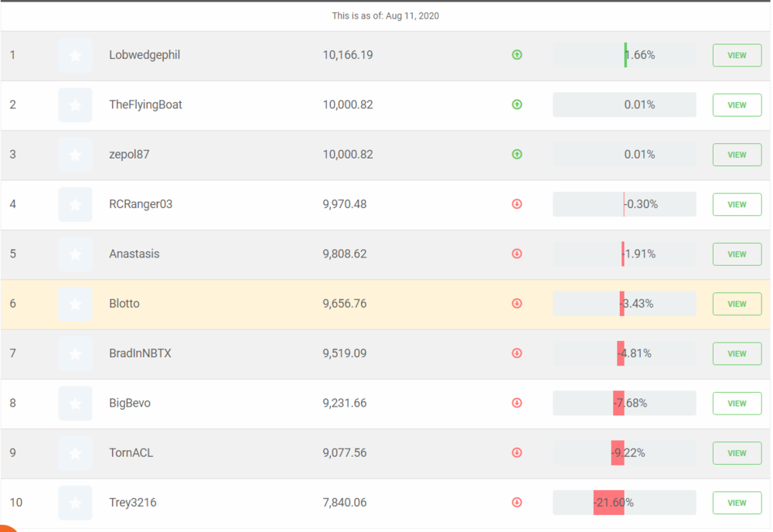Click the star avatar icon for zepol87
This screenshot has height=532, width=773.
[x=75, y=155]
